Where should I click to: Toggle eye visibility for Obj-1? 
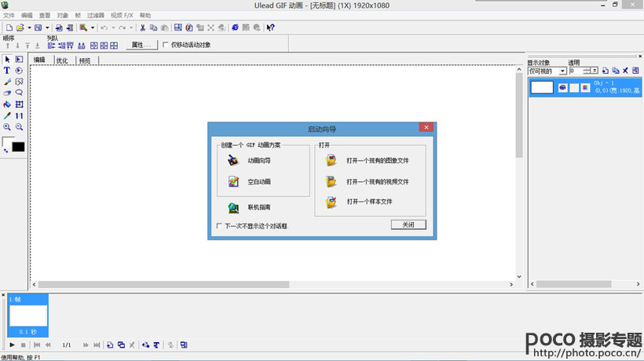pos(562,87)
